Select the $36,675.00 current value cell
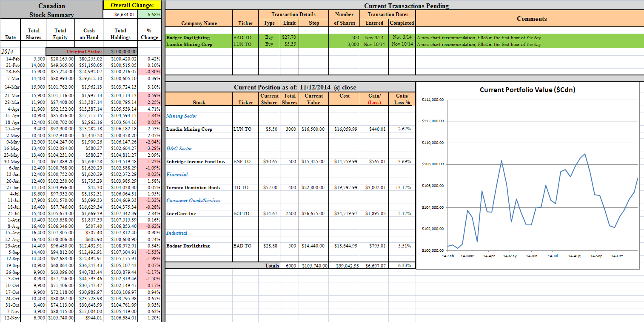The height and width of the screenshot is (322, 644). (x=314, y=213)
